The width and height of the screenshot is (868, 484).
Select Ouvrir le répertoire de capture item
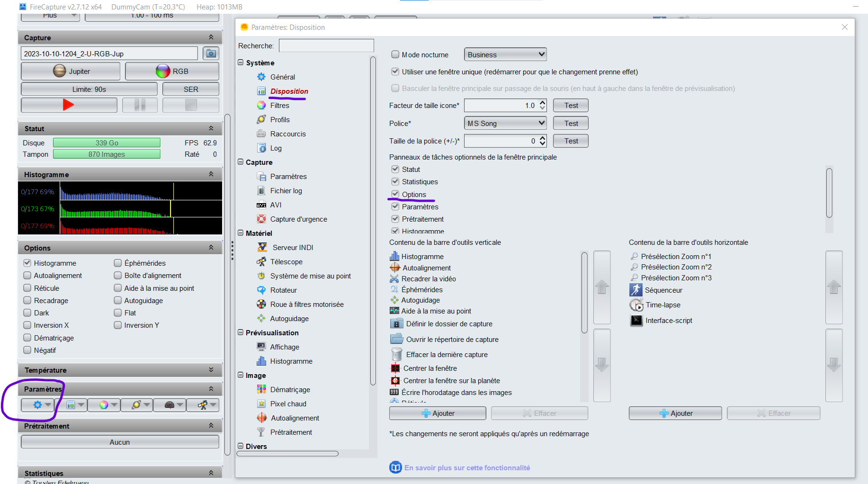click(x=452, y=339)
